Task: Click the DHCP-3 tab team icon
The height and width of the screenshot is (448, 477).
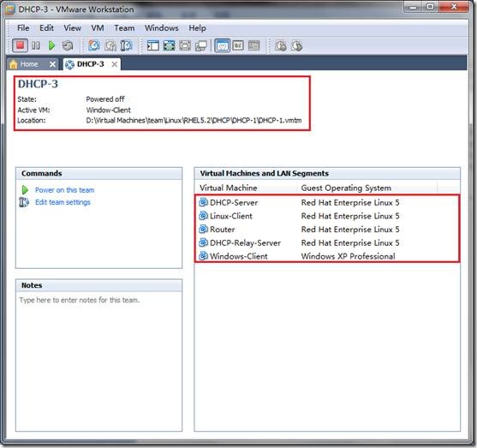Action: 69,64
